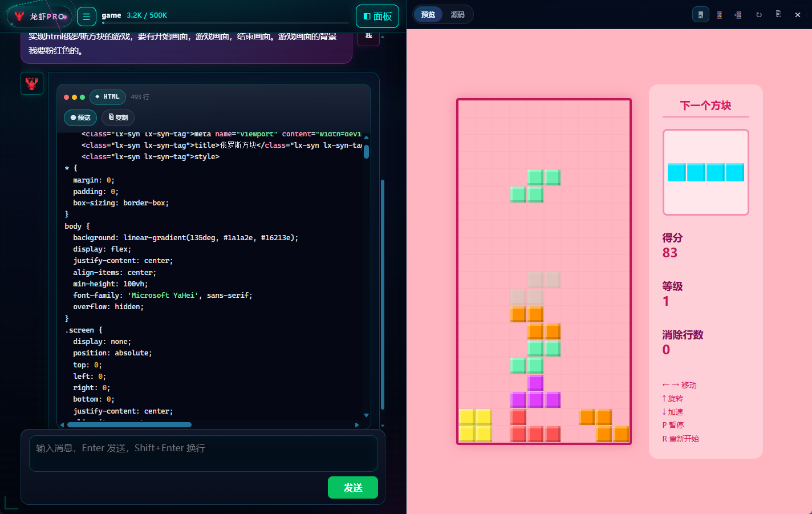This screenshot has width=812, height=514.
Task: Click the document export icon in preview toolbar
Action: coord(778,14)
